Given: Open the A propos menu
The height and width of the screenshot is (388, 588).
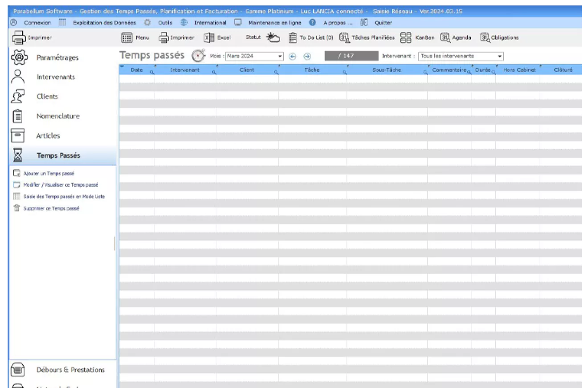Looking at the screenshot, I should coord(338,23).
